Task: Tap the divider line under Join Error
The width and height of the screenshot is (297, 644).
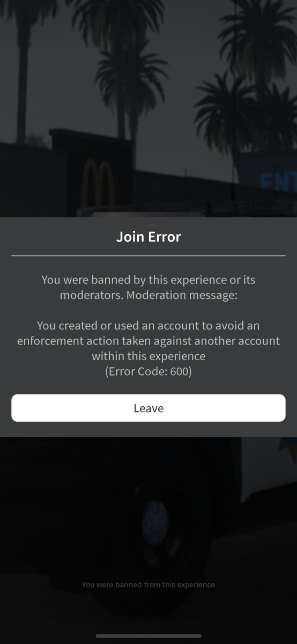Action: (148, 256)
